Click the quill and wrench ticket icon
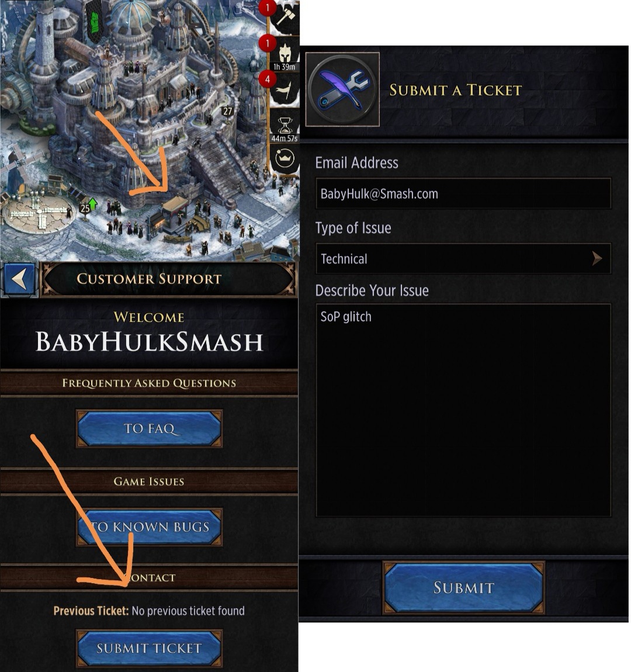This screenshot has height=672, width=631. 342,89
